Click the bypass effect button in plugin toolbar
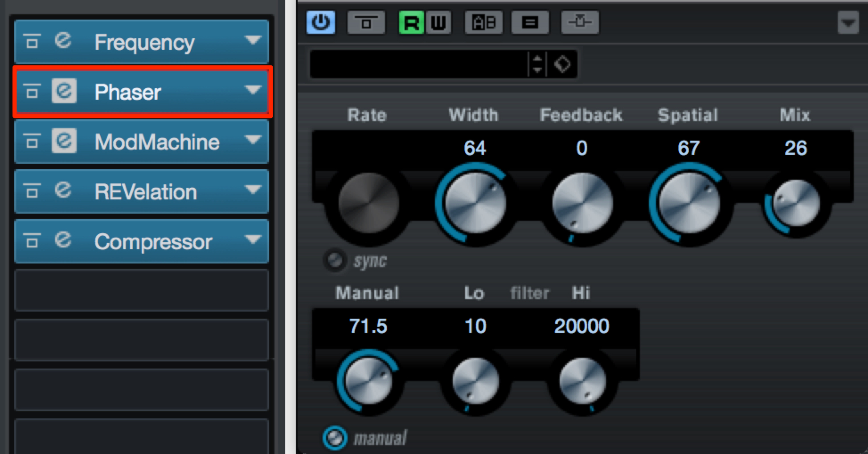The width and height of the screenshot is (868, 454). (x=366, y=22)
